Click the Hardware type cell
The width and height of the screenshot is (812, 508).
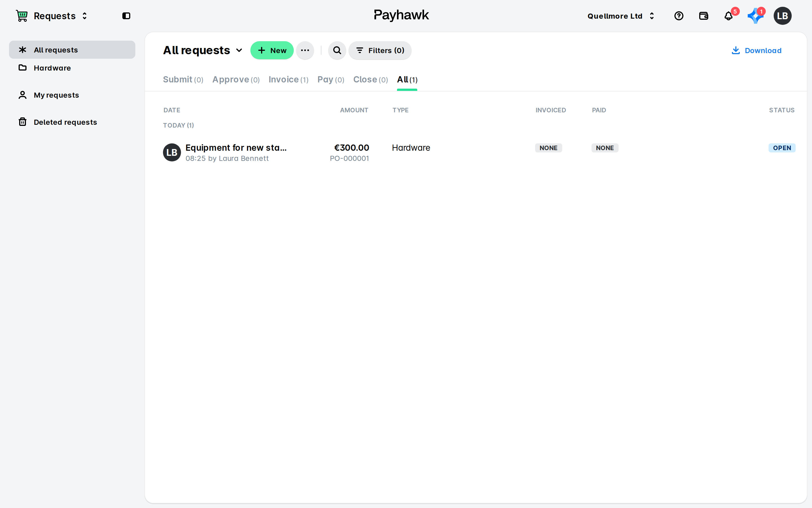pos(411,148)
